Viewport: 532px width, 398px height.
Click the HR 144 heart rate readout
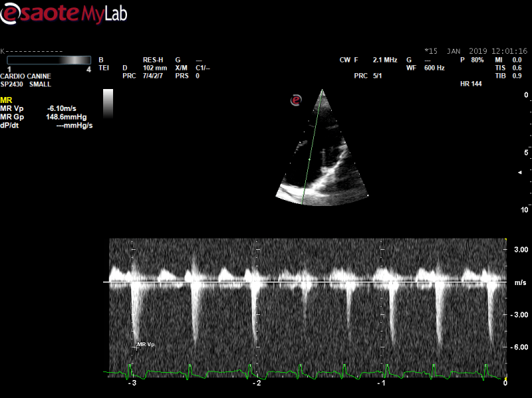tap(471, 84)
